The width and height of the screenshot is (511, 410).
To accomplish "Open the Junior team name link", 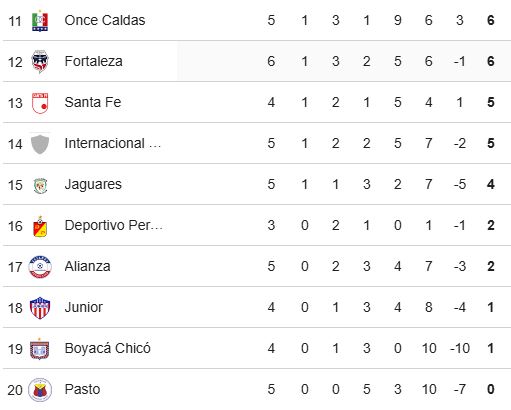I will tap(83, 307).
